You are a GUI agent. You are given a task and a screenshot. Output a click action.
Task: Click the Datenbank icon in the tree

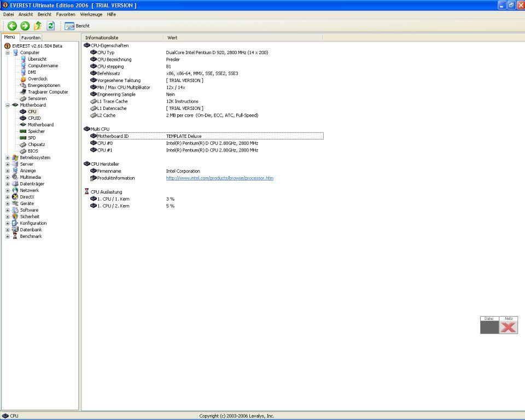click(x=15, y=230)
